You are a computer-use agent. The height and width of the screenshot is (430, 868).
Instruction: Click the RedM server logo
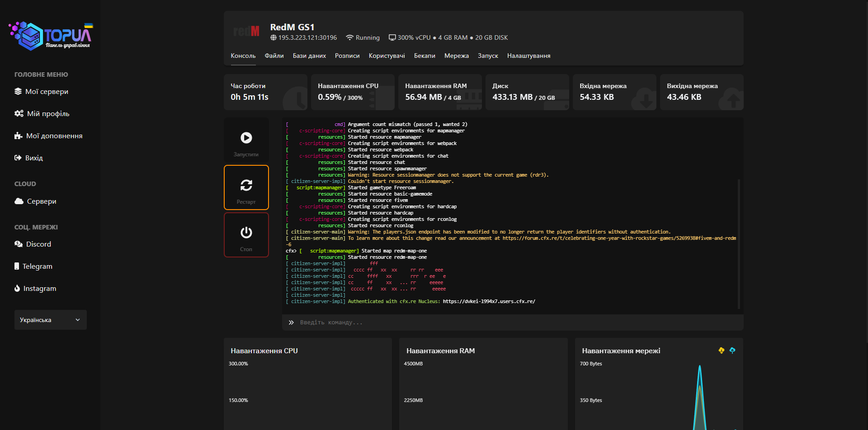pyautogui.click(x=246, y=31)
